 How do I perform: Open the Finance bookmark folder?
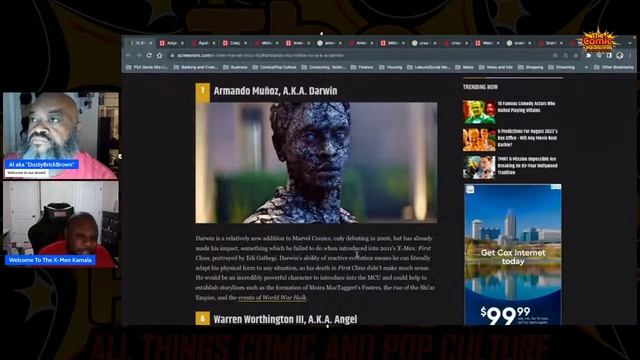(362, 67)
